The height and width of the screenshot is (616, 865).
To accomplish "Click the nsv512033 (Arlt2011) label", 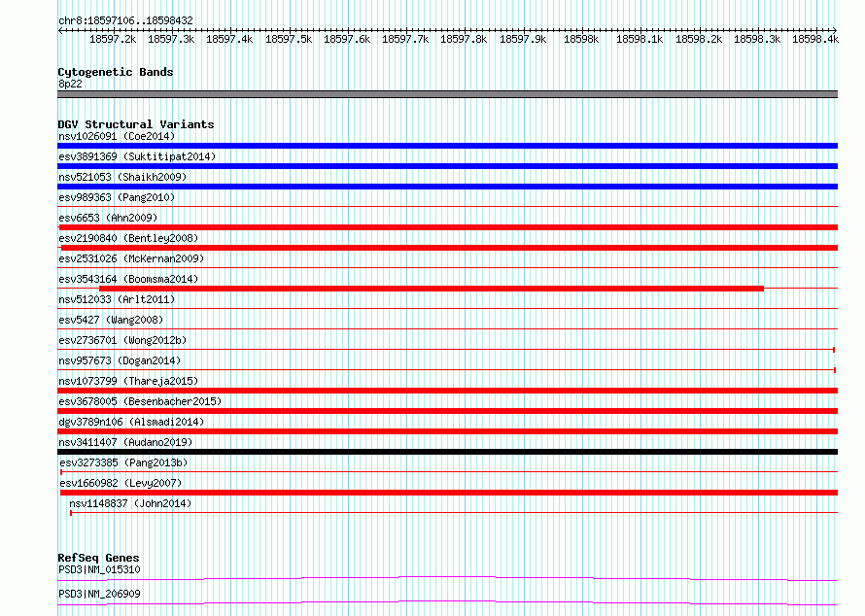I will 117,299.
